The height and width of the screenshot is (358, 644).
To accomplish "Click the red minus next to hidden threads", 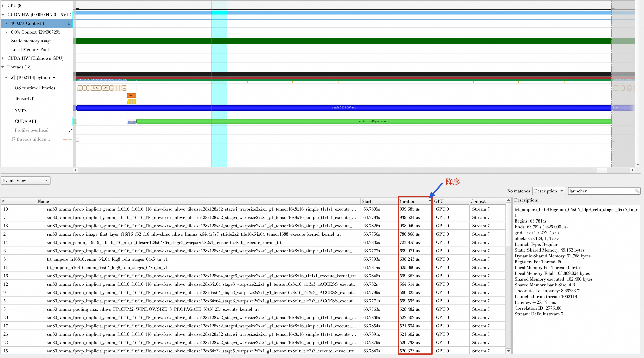I will 65,139.
